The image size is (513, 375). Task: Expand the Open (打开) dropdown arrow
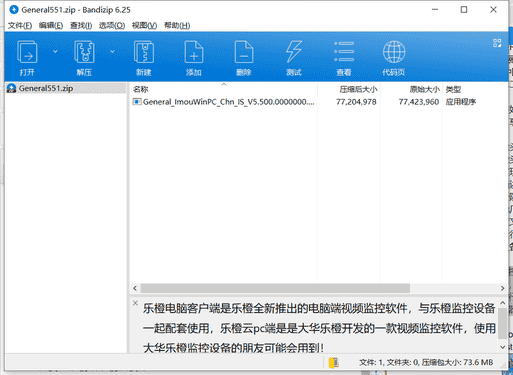(55, 51)
